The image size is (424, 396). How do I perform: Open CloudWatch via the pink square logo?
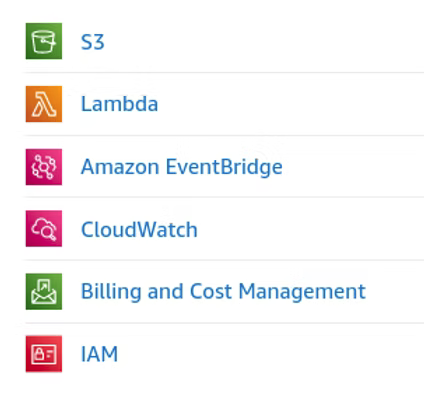pos(44,229)
